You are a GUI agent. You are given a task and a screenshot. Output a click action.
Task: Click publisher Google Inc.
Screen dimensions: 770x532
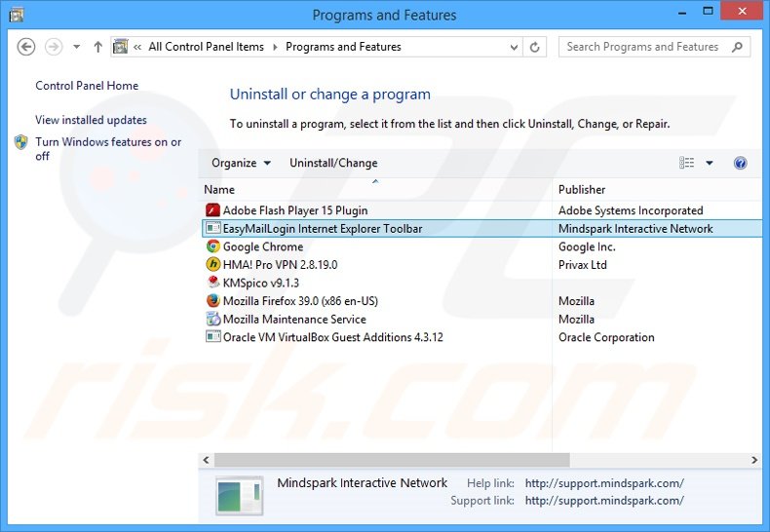pos(587,247)
